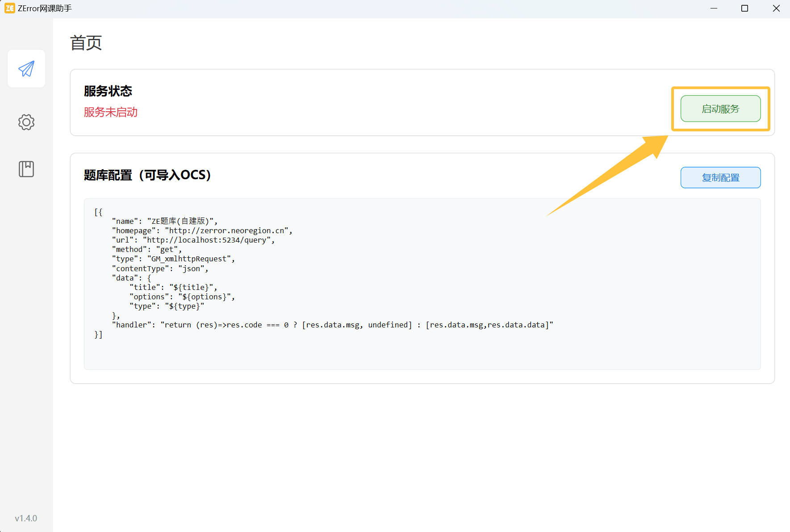This screenshot has width=790, height=532.
Task: Click the red 服务未启动 status text
Action: click(111, 112)
